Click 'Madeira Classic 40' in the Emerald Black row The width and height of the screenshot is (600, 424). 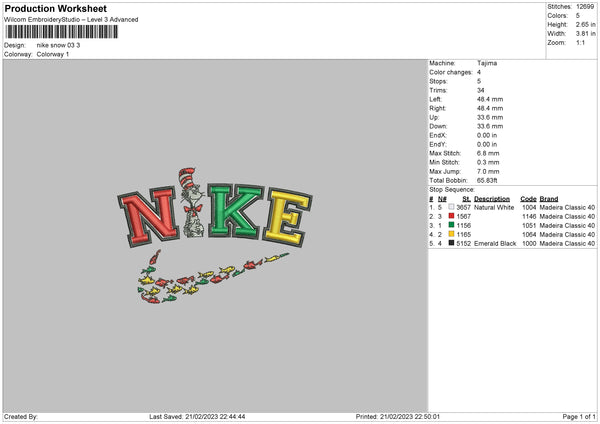pos(567,243)
